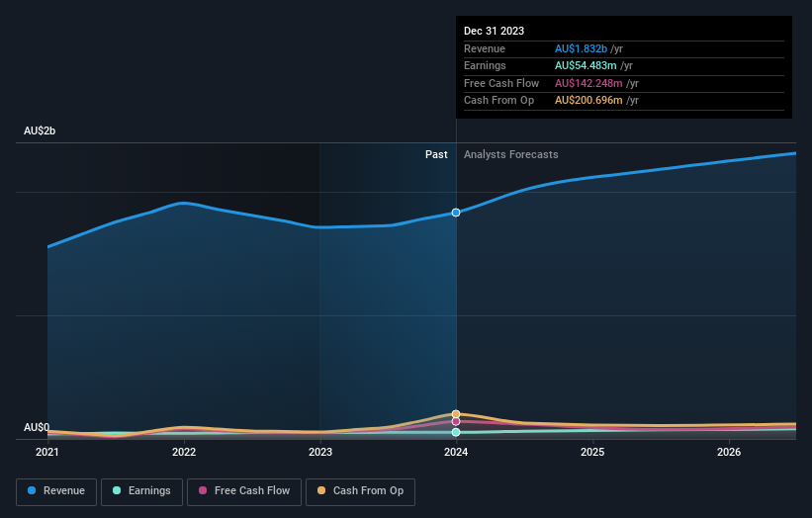Click the 2021 x-axis label
Image resolution: width=812 pixels, height=518 pixels.
click(x=47, y=452)
